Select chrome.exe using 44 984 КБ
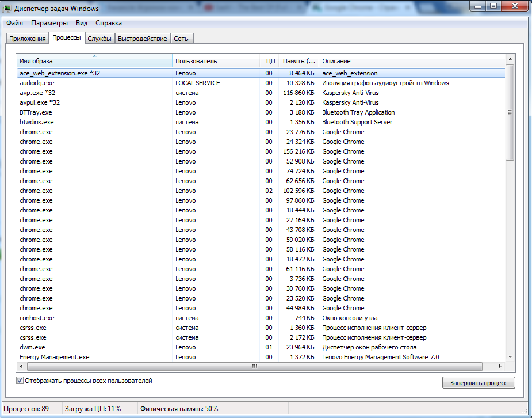This screenshot has width=532, height=418. [x=261, y=308]
